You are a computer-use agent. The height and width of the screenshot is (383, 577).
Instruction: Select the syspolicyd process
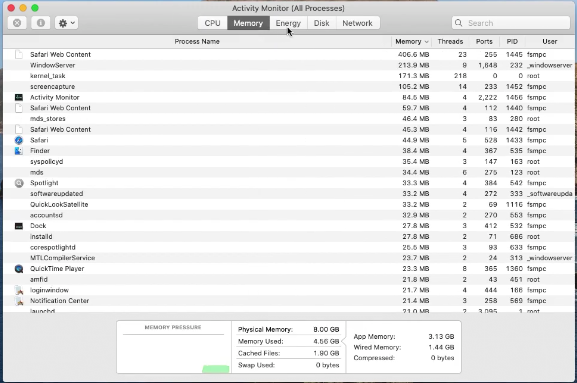coord(288,162)
